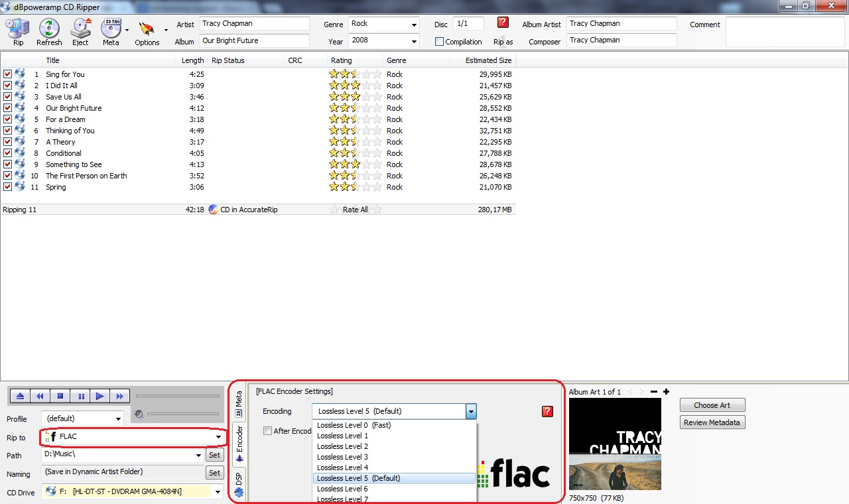
Task: Click the Refresh disc icon
Action: (49, 31)
